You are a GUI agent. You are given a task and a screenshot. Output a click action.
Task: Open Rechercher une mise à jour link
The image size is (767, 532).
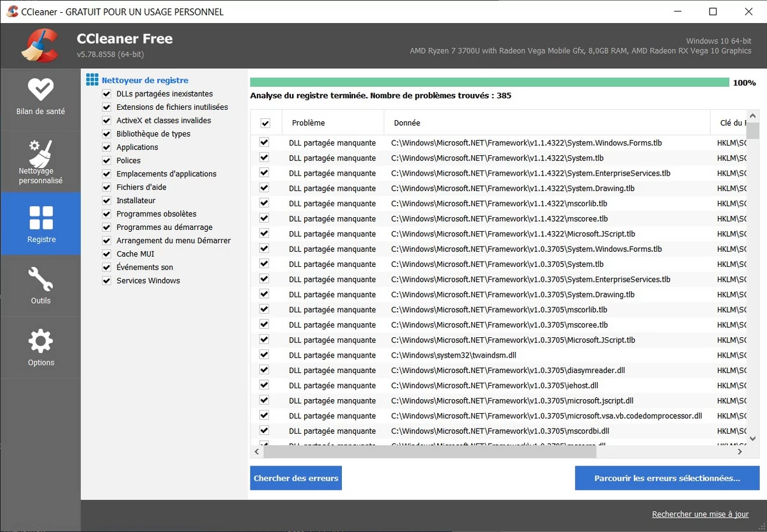[x=701, y=514]
